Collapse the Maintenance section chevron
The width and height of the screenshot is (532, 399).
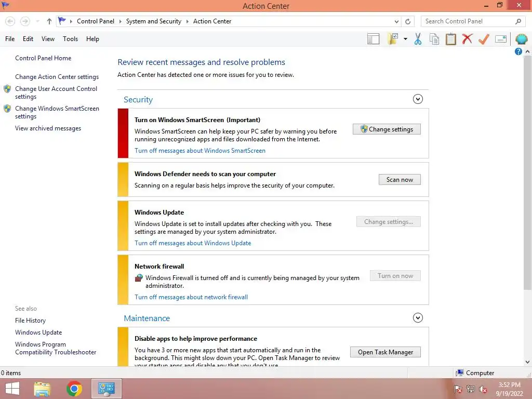point(418,318)
